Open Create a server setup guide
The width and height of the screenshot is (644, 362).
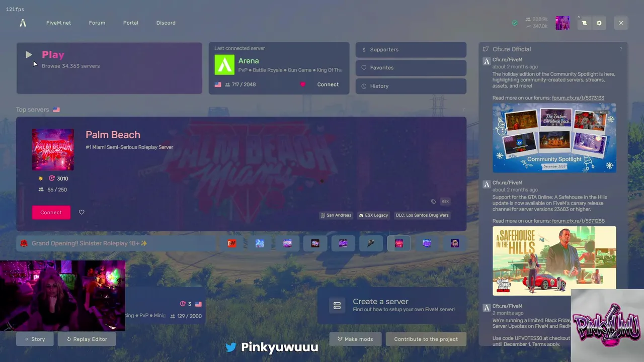392,305
